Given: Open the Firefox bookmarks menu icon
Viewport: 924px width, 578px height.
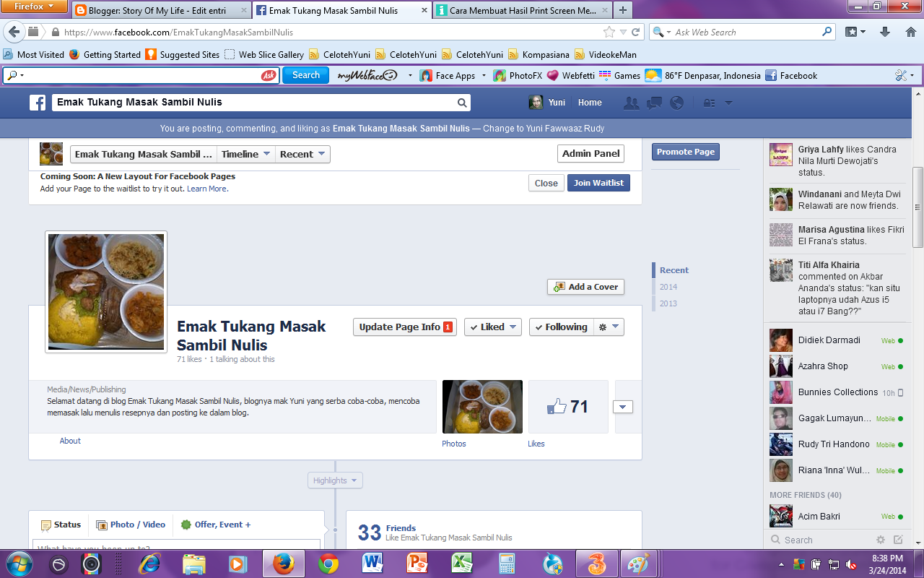Looking at the screenshot, I should (855, 32).
